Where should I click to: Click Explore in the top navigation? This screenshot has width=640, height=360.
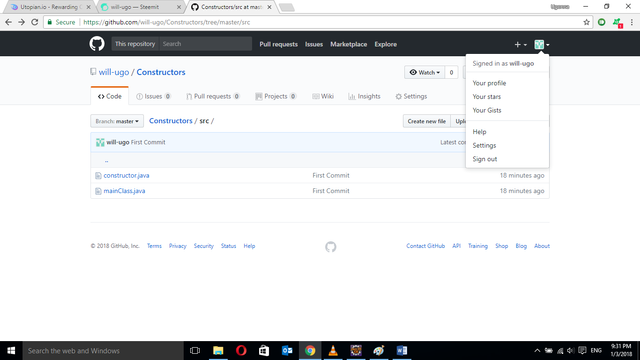tap(386, 44)
